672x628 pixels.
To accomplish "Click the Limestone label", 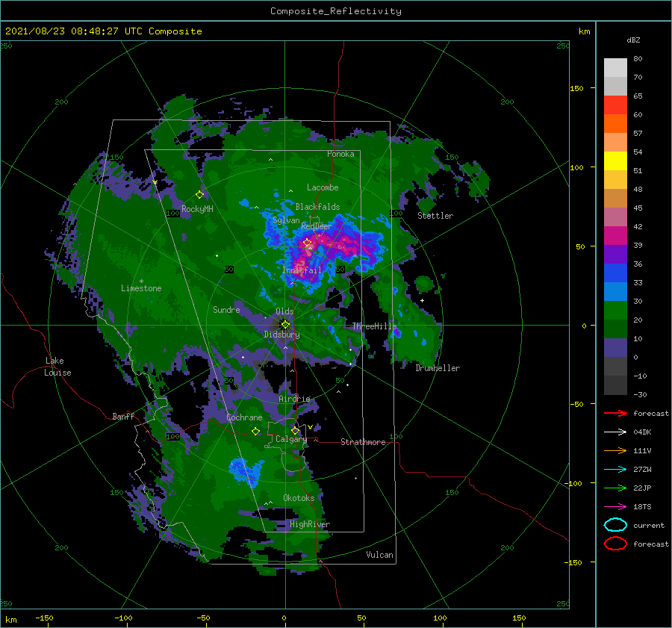I will (141, 288).
